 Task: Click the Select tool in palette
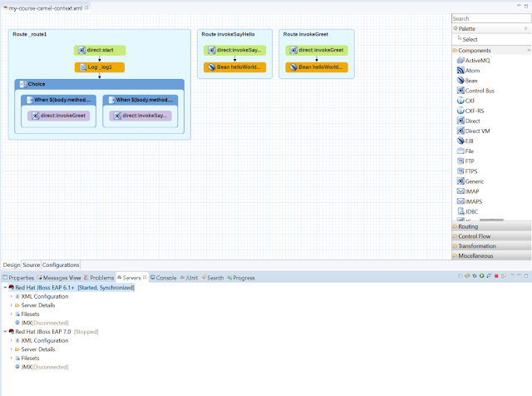pos(467,39)
